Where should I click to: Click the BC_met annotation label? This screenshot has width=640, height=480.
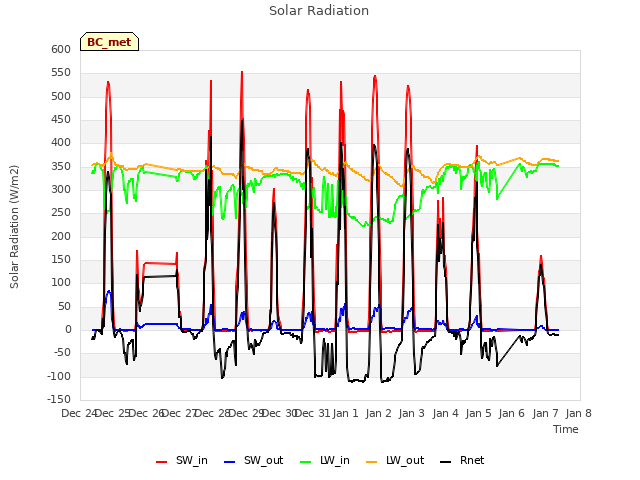click(109, 42)
